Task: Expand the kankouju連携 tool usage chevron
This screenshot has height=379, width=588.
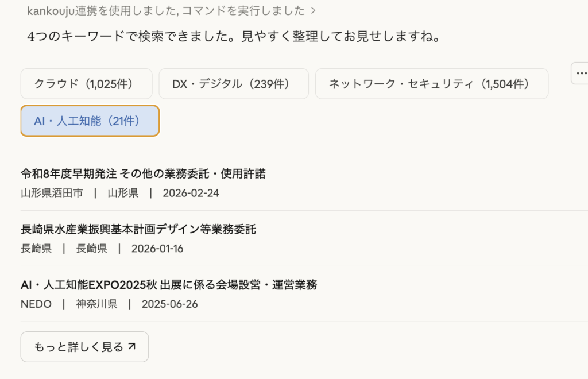Action: pos(312,11)
